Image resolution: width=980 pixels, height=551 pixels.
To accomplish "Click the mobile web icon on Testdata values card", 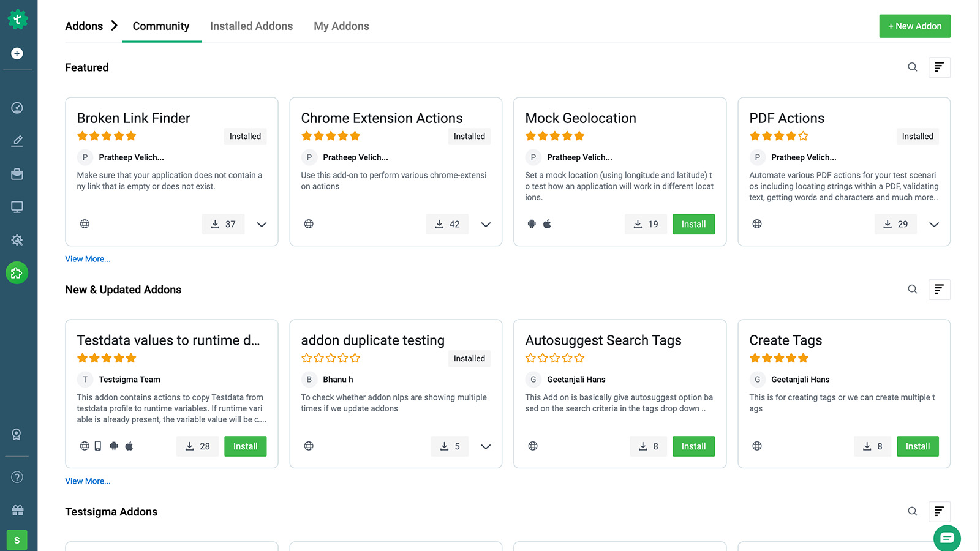I will [98, 446].
